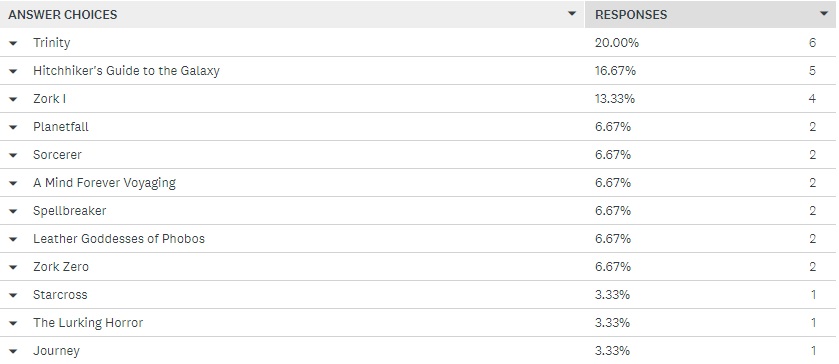Expand the Planetfall row arrow
Screen dimensions: 839x364
[13, 127]
